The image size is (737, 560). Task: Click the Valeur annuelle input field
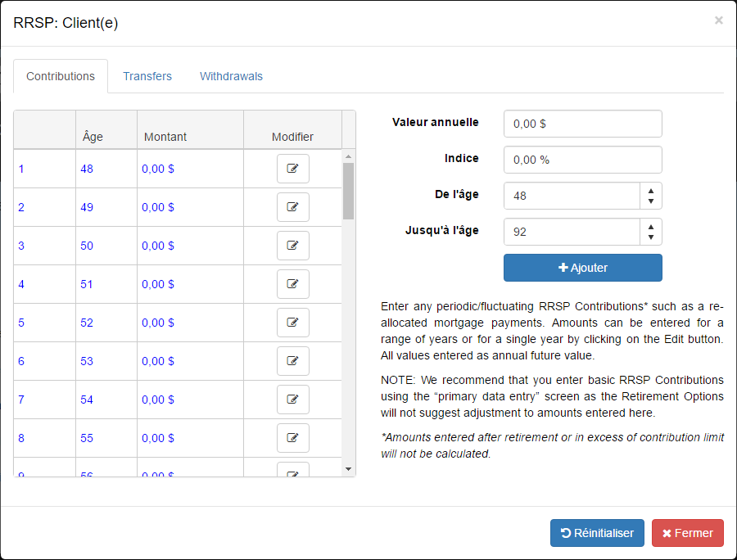582,124
